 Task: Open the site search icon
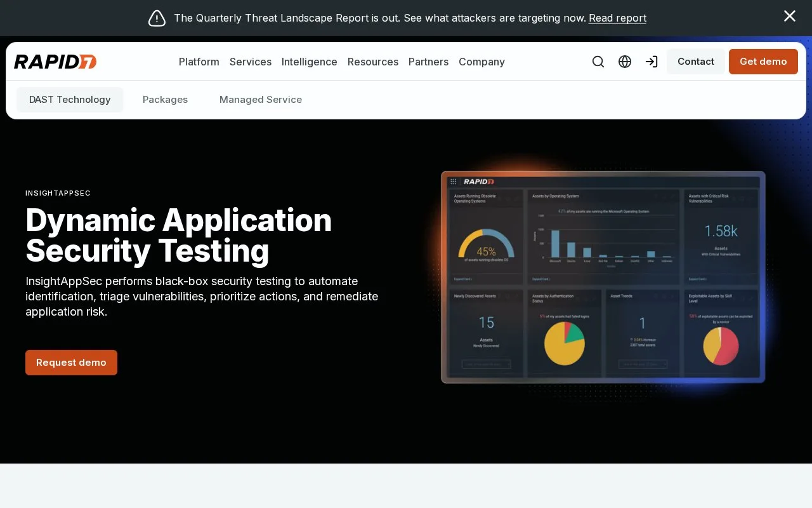point(598,62)
